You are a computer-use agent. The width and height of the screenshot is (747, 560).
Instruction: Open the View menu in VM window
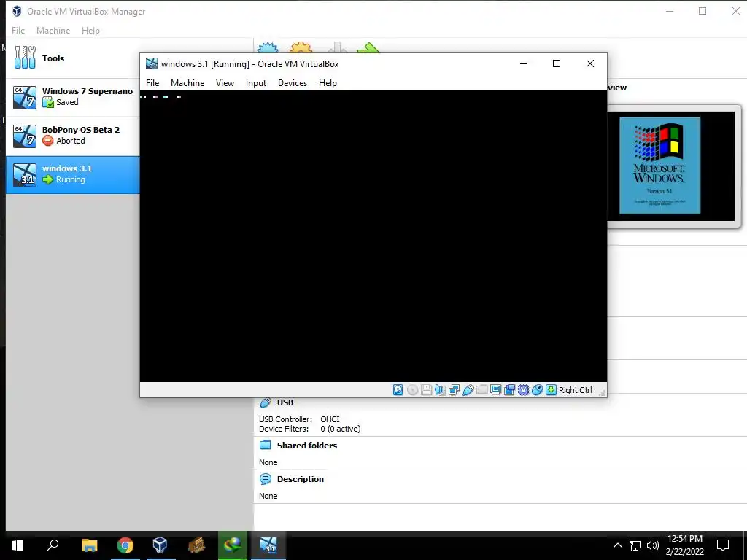pos(225,83)
